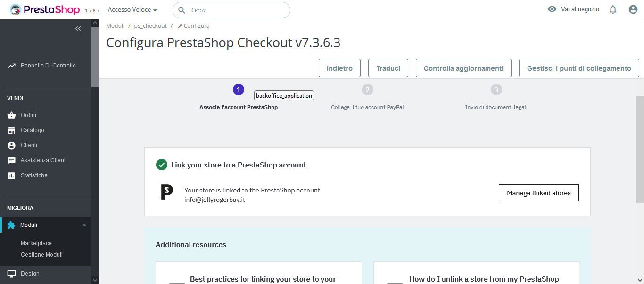Click the Ordini basket icon in the sidebar
The height and width of the screenshot is (284, 644).
point(12,115)
